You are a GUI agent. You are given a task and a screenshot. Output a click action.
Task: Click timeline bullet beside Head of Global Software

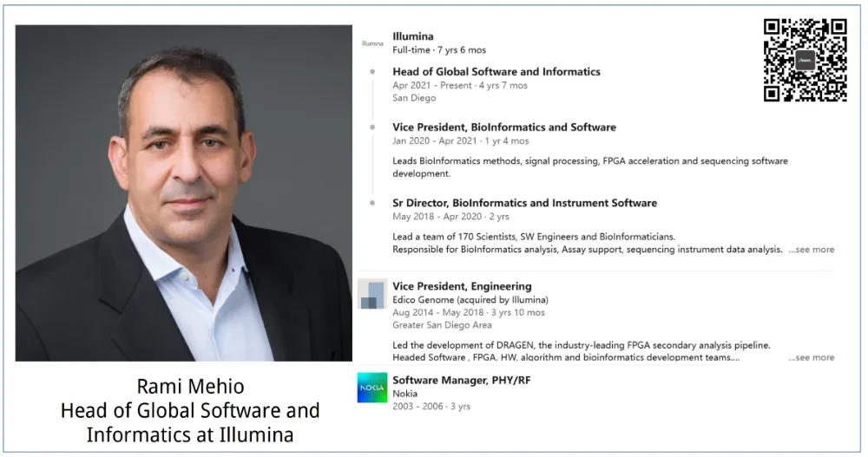pyautogui.click(x=372, y=72)
